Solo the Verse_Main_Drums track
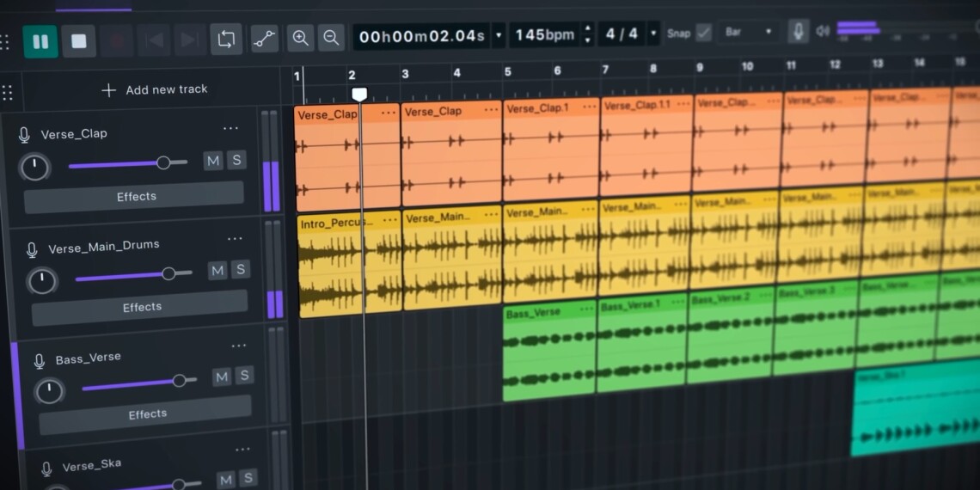 pos(241,269)
